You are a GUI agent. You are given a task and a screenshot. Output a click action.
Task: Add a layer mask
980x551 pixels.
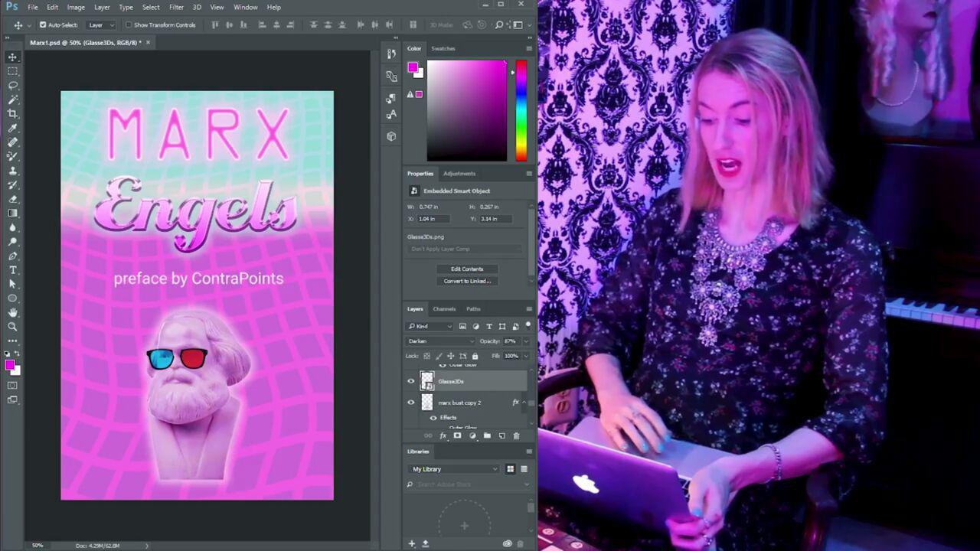[457, 435]
